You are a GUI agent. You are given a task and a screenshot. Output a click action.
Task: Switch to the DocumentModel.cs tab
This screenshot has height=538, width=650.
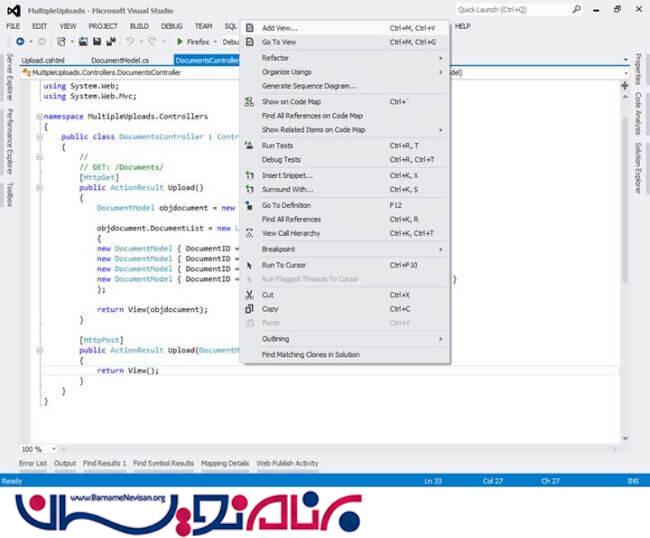coord(119,60)
